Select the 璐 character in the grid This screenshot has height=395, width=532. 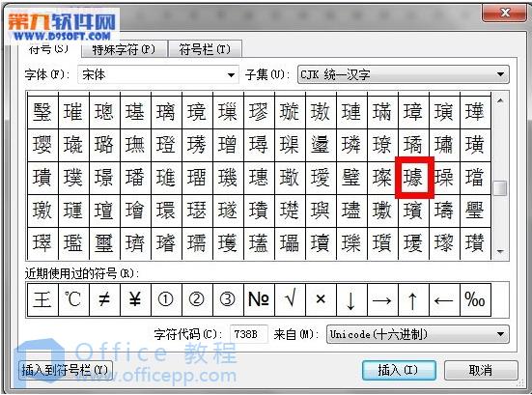[104, 145]
